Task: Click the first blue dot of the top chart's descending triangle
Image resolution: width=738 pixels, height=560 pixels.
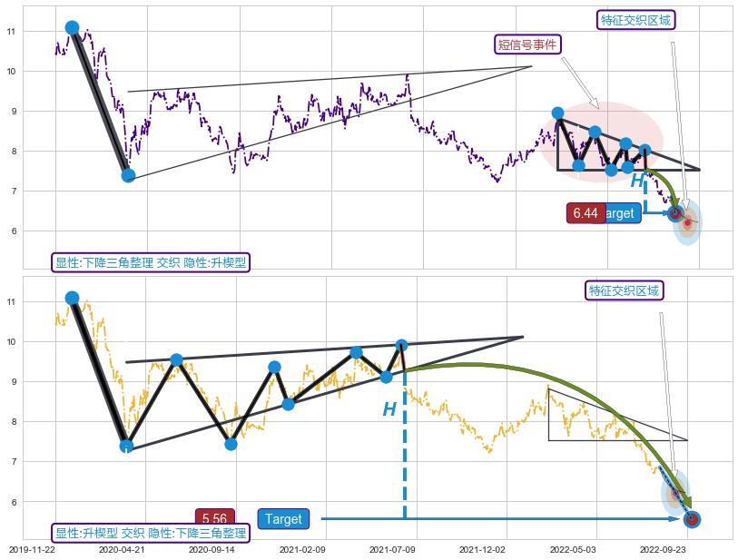Action: click(x=558, y=113)
